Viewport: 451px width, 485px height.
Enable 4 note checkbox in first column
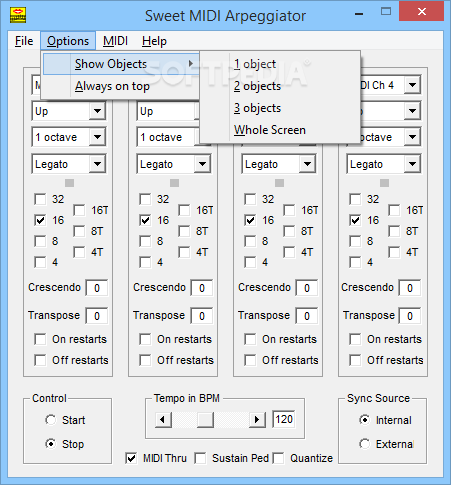tap(40, 262)
